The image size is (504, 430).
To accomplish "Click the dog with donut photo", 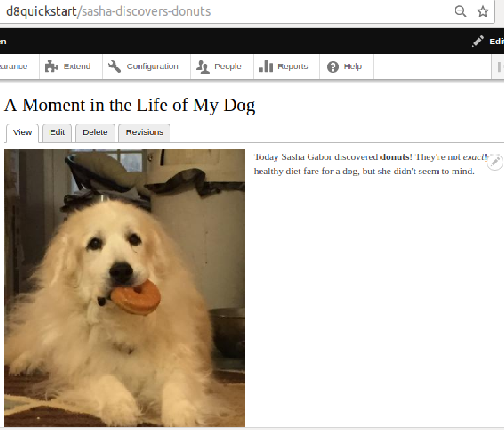I will (124, 288).
